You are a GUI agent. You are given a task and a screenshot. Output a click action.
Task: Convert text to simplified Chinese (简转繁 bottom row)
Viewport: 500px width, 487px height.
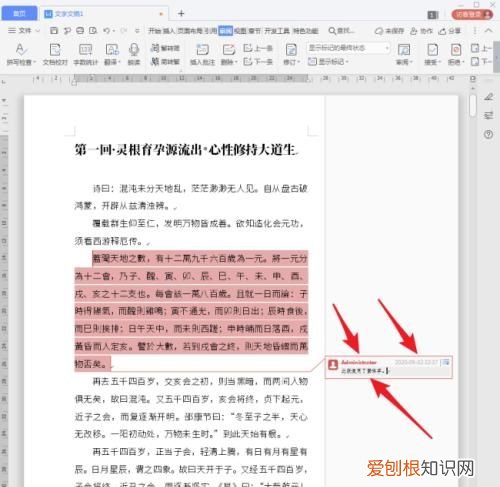[165, 62]
